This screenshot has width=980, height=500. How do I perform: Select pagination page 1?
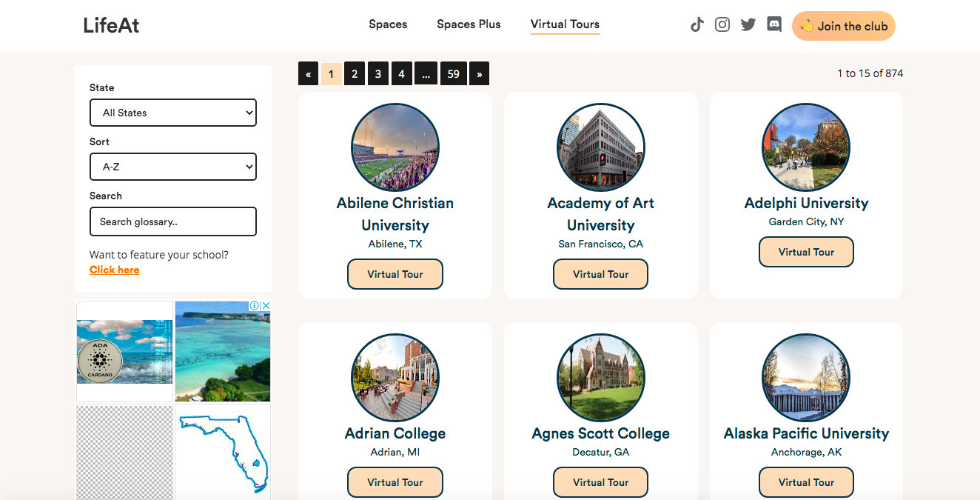coord(331,73)
